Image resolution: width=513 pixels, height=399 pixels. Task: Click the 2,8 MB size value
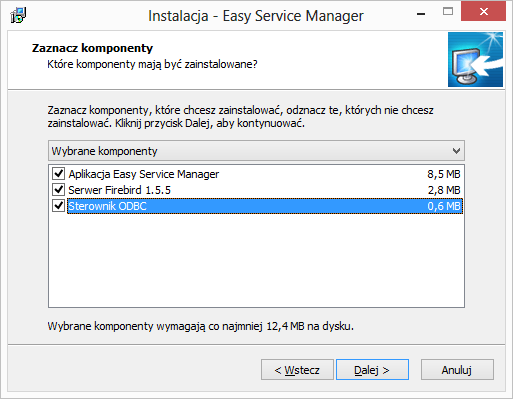[x=444, y=190]
